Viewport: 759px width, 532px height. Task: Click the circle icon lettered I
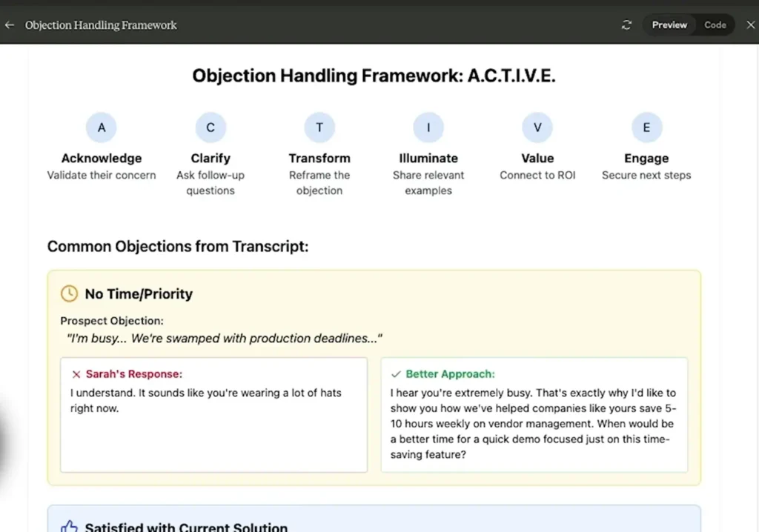click(x=428, y=127)
